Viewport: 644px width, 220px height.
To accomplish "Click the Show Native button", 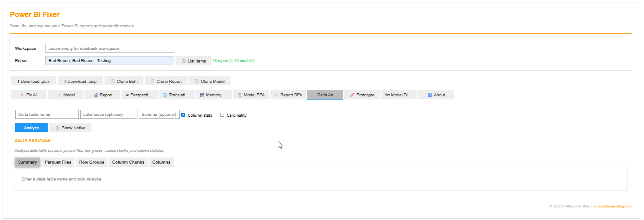I will click(70, 128).
